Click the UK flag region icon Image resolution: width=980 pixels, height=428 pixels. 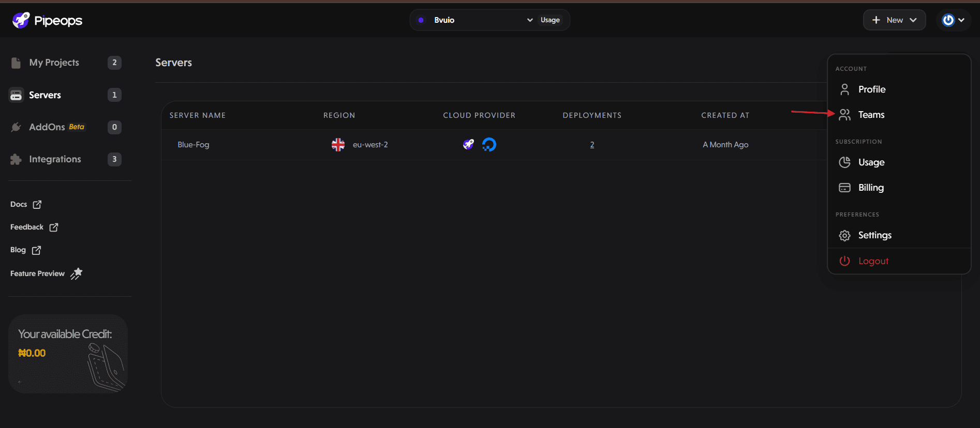(x=338, y=145)
